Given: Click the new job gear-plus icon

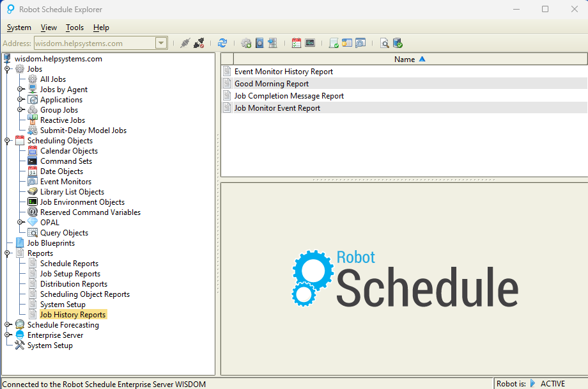Looking at the screenshot, I should [246, 43].
